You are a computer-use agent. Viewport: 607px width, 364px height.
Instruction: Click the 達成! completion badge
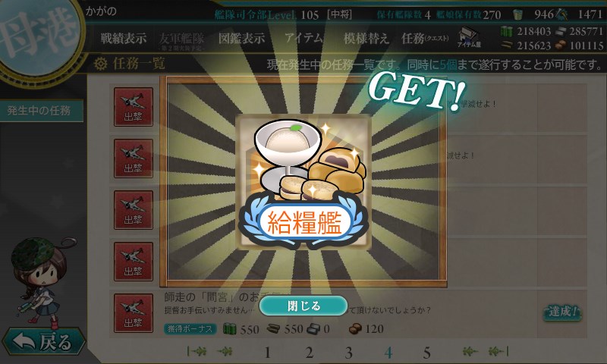(562, 312)
